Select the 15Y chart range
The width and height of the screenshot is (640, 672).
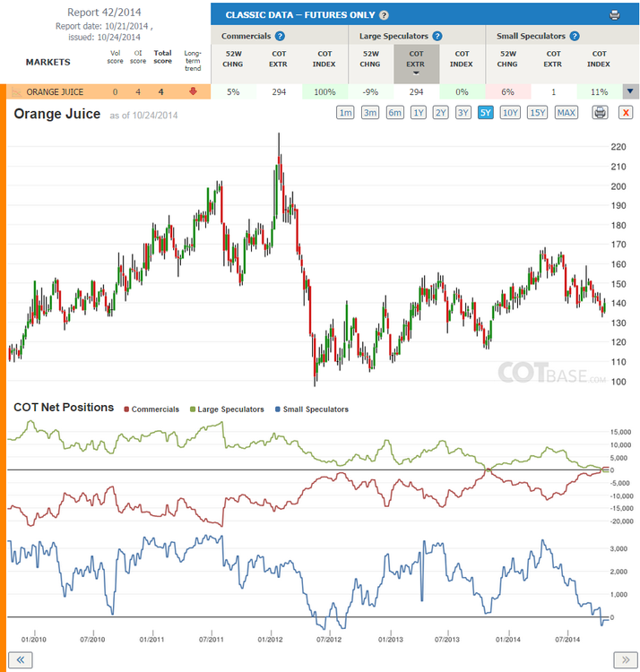[538, 113]
